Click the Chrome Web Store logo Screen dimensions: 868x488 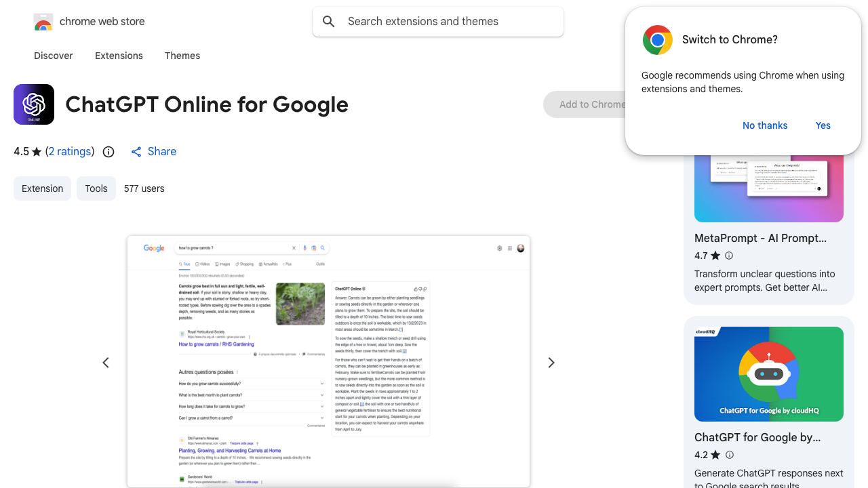(43, 22)
